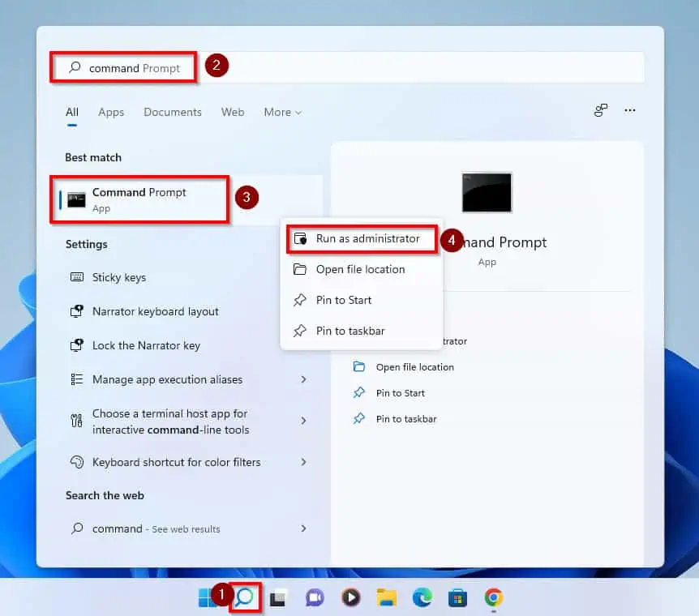699x616 pixels.
Task: Click the Lock the Narrator key icon
Action: pos(77,345)
